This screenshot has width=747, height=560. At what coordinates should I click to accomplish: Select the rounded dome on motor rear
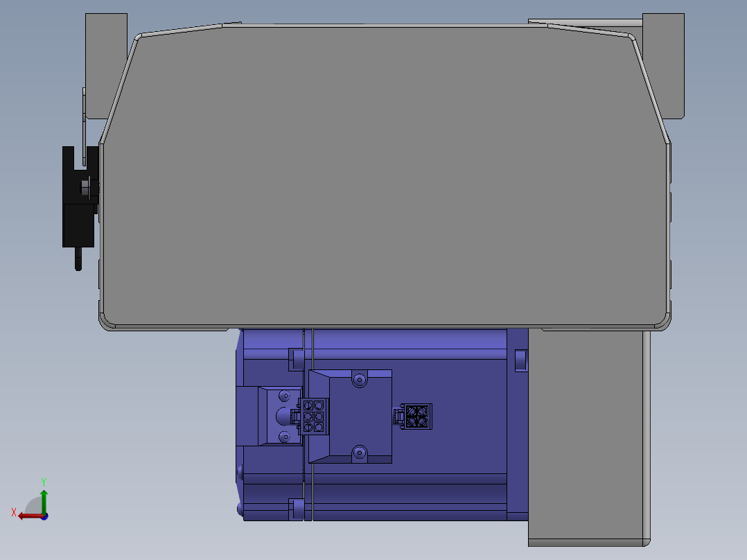[x=283, y=416]
